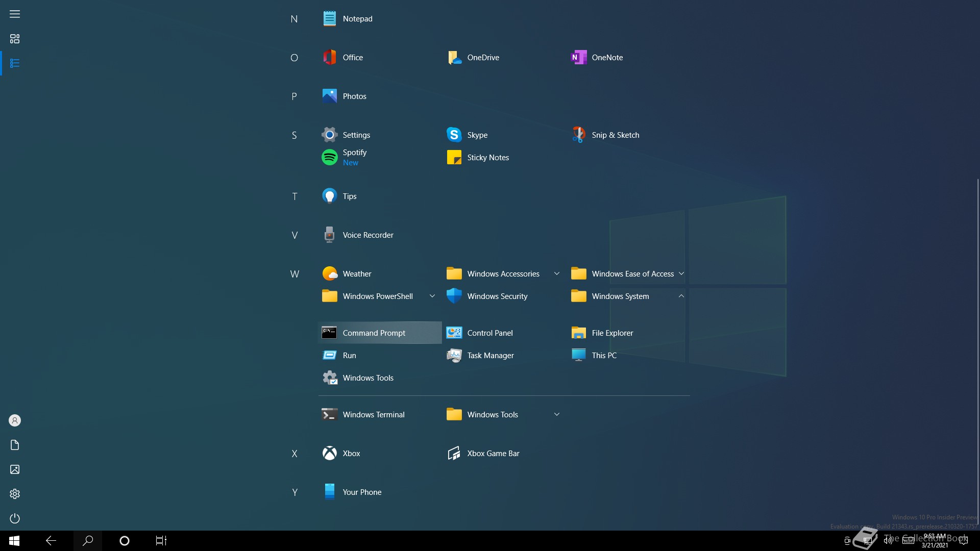980x551 pixels.
Task: Open the Notepad app
Action: coord(380,19)
